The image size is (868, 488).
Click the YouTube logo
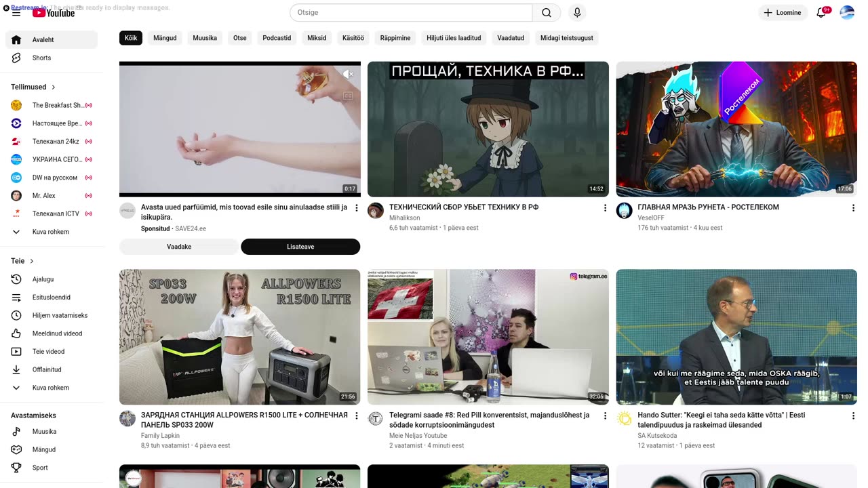coord(54,13)
